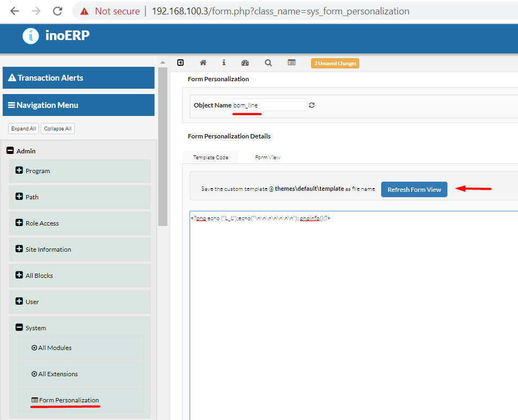This screenshot has width=518, height=420.
Task: Expand the User menu node
Action: point(19,301)
